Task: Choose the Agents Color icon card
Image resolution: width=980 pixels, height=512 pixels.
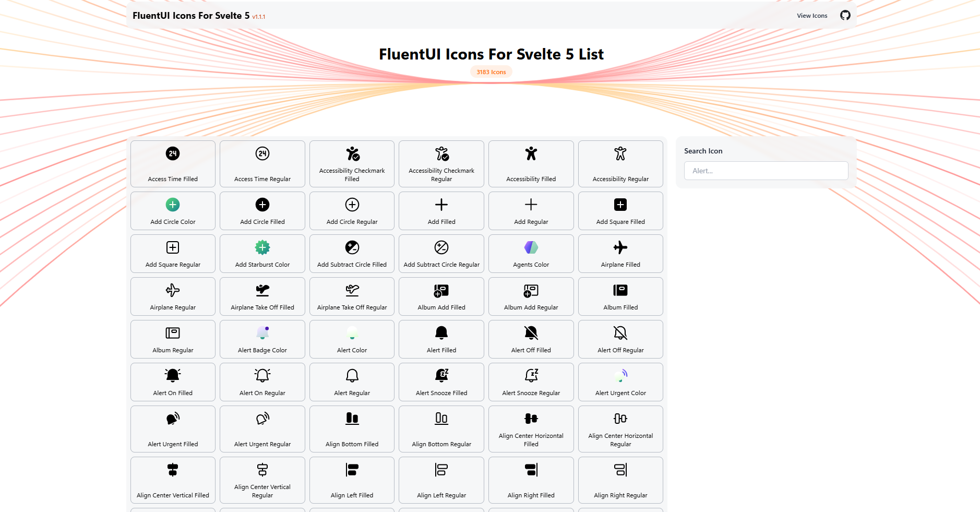Action: (x=531, y=254)
